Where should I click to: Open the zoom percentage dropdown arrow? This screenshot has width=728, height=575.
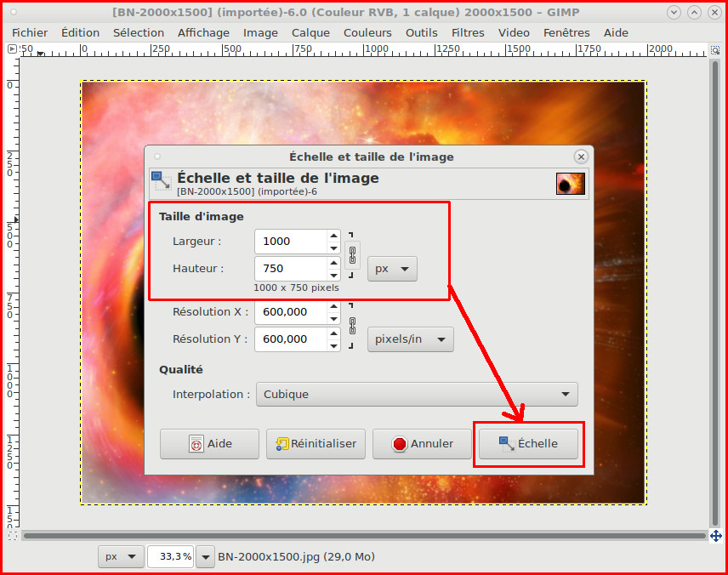pos(206,556)
